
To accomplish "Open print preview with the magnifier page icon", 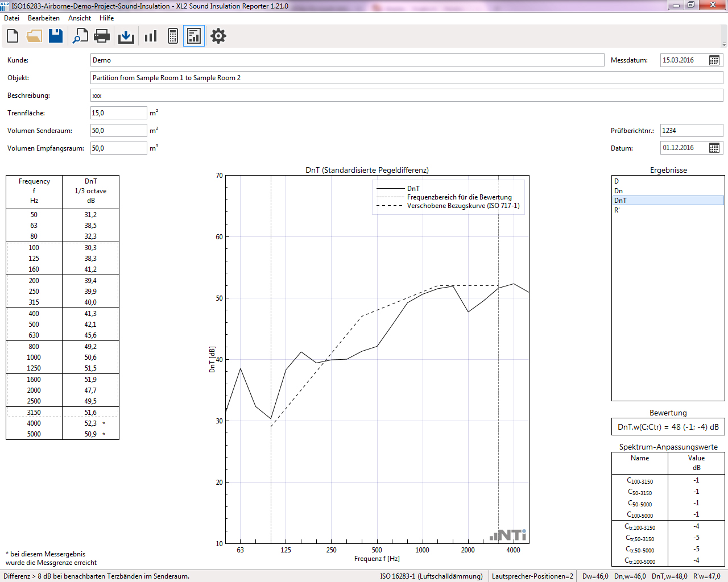I will (x=80, y=36).
